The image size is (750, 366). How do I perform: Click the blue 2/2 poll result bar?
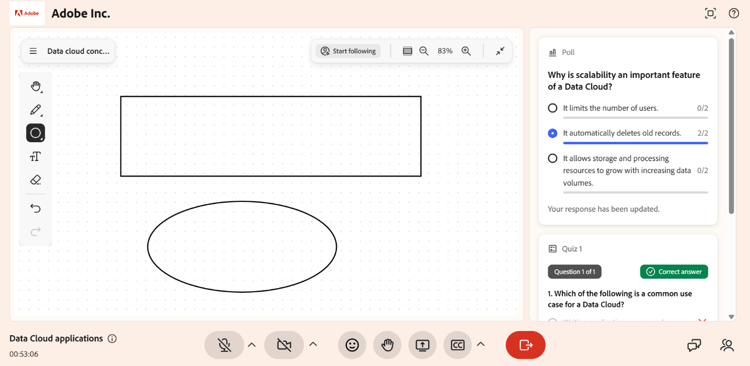(635, 143)
